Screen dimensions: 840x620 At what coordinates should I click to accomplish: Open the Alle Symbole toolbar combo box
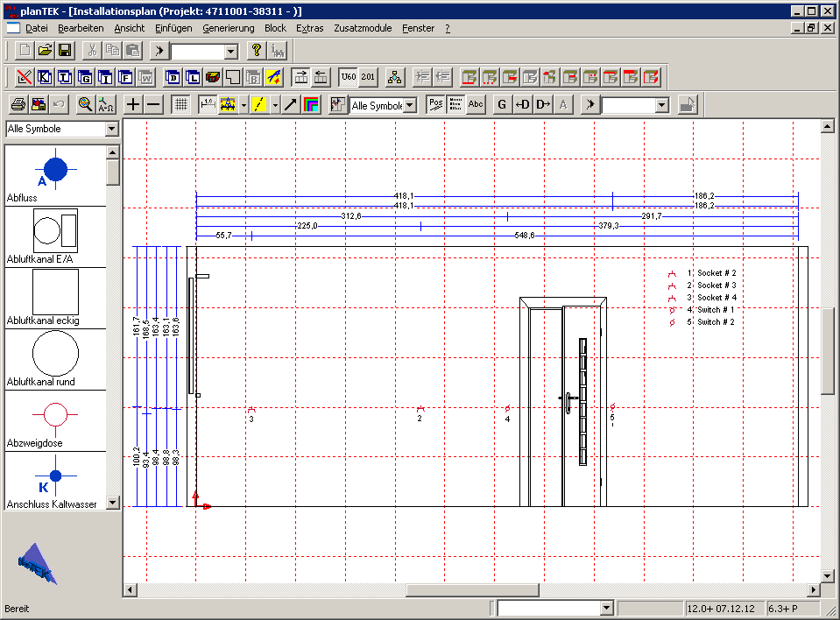tap(409, 105)
